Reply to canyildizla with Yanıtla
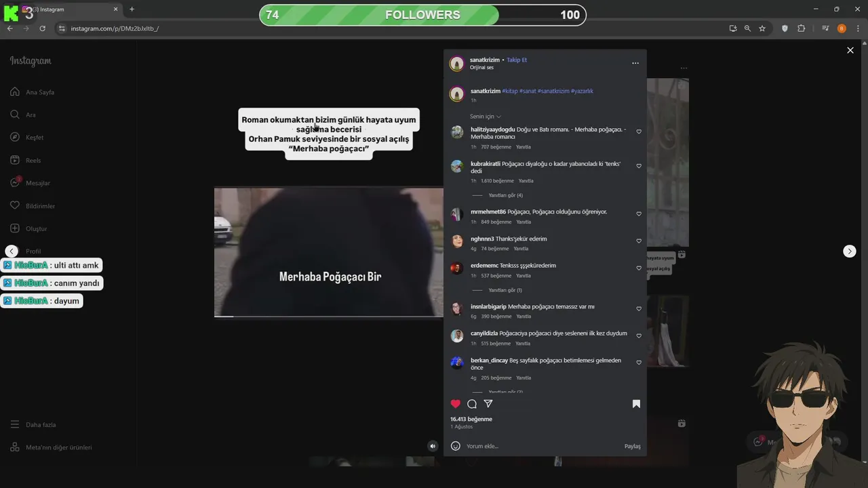This screenshot has height=488, width=868. 524,344
